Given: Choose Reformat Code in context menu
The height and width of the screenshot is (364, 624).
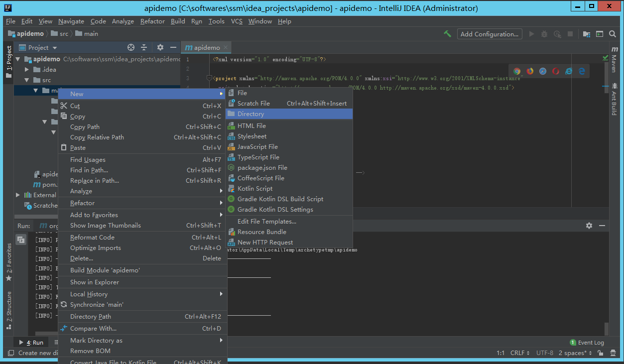Looking at the screenshot, I should click(x=142, y=237).
